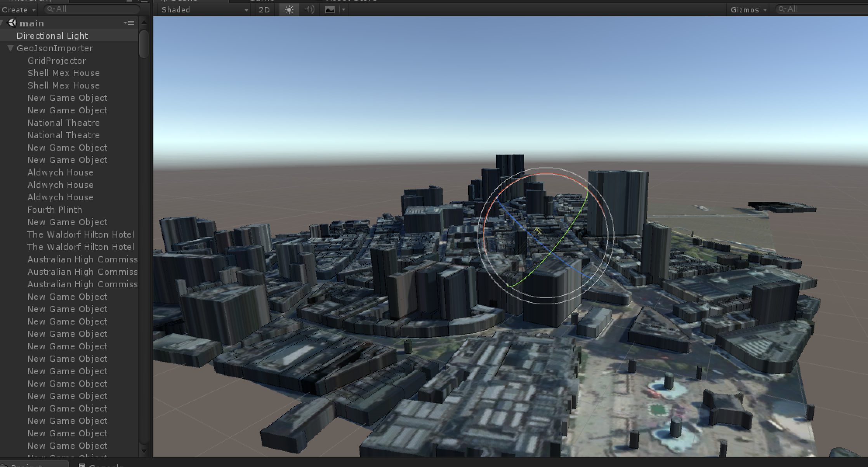This screenshot has height=467, width=868.
Task: Open the Gizmos dropdown menu
Action: pyautogui.click(x=748, y=10)
